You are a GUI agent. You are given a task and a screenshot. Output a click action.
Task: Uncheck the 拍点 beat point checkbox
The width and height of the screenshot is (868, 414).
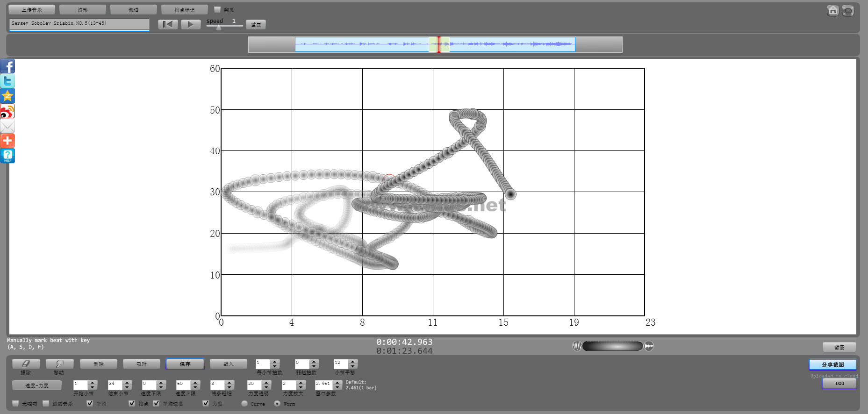(x=132, y=403)
